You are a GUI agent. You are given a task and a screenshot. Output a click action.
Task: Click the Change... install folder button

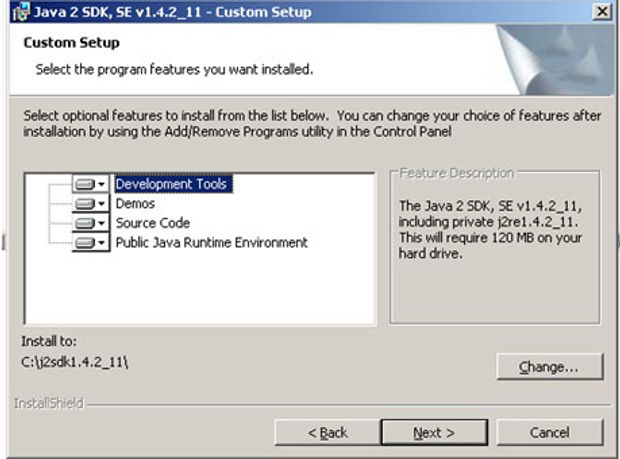tap(550, 367)
